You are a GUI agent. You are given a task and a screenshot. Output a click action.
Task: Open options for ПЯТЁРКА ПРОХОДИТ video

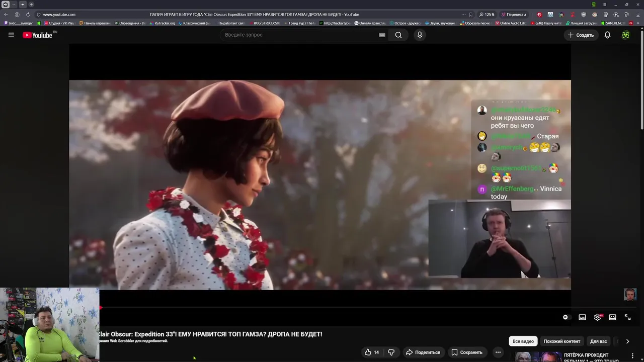coord(633,356)
